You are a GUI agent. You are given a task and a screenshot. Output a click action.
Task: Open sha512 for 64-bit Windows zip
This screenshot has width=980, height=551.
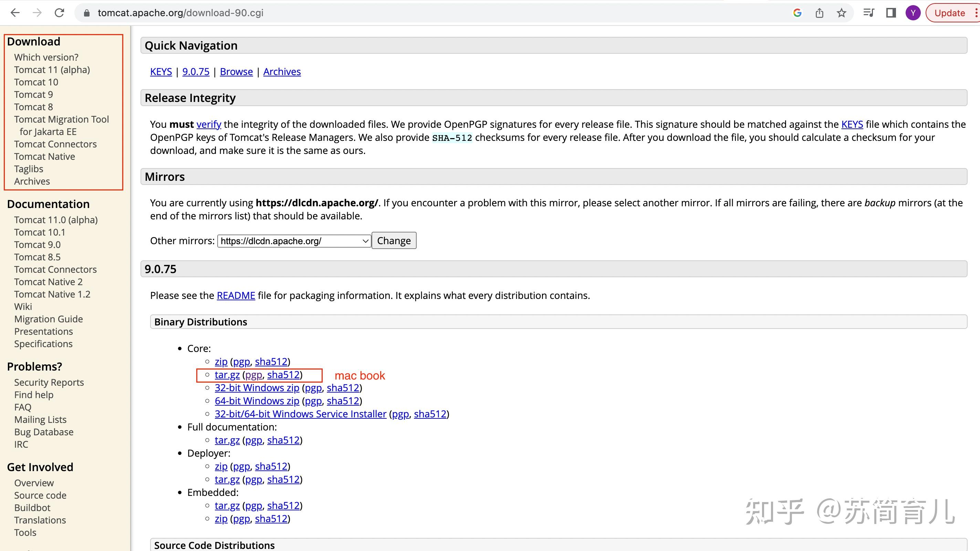pos(343,401)
